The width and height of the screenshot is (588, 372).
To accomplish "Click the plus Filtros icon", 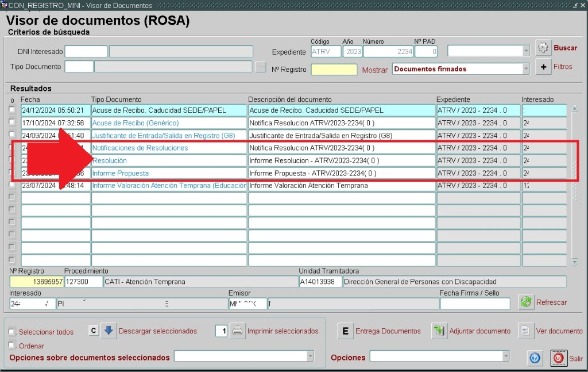I will (543, 67).
